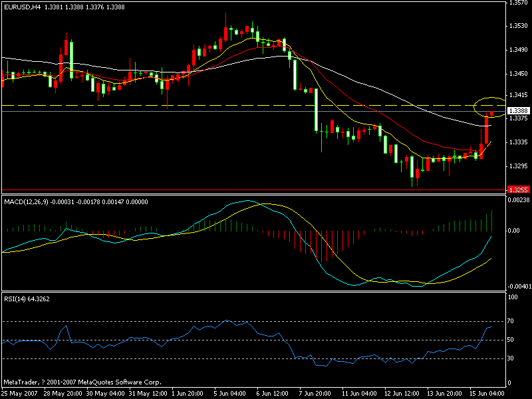Click the 1.3490 price axis label

(x=519, y=50)
